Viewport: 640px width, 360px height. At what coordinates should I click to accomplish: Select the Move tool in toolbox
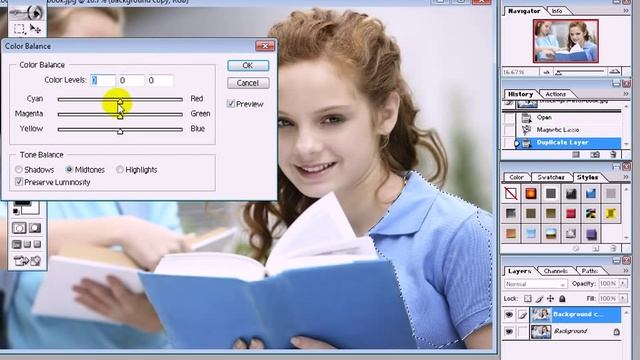pyautogui.click(x=36, y=29)
